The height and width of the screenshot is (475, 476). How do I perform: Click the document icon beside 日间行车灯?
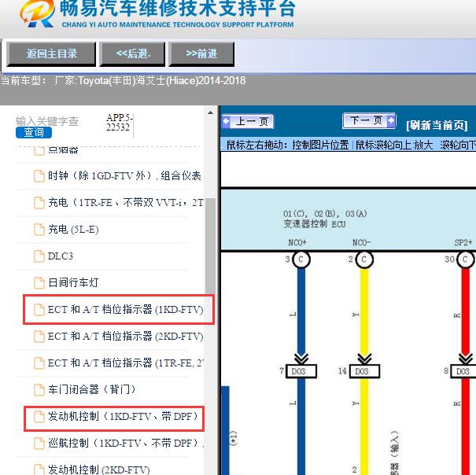point(39,282)
